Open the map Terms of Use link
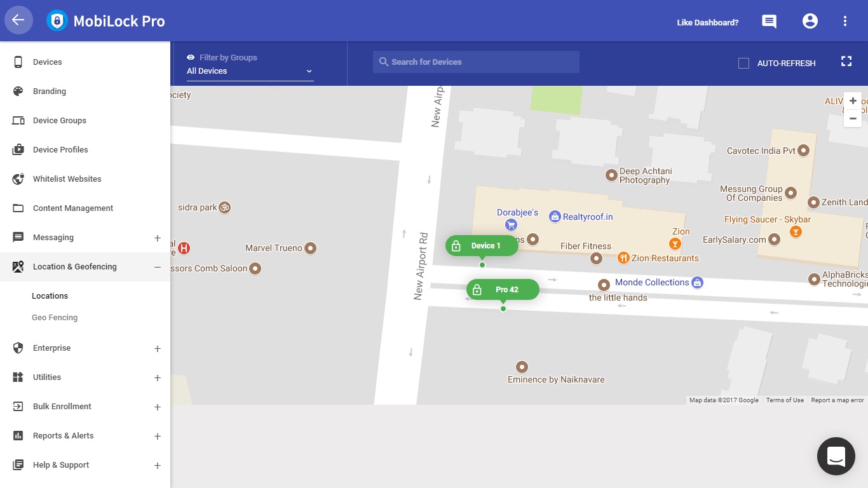868x488 pixels. [x=785, y=400]
